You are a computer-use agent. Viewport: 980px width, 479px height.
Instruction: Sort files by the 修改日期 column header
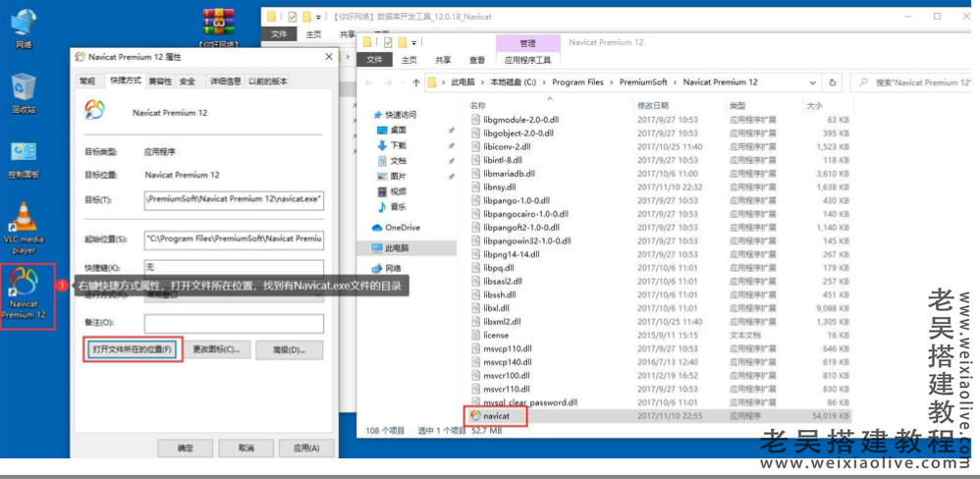tap(653, 105)
